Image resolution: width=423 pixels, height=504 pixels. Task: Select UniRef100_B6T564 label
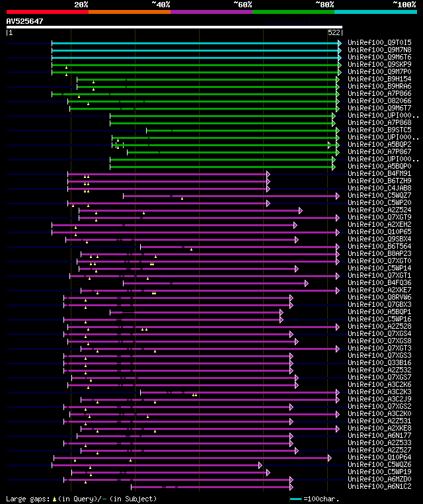[379, 246]
